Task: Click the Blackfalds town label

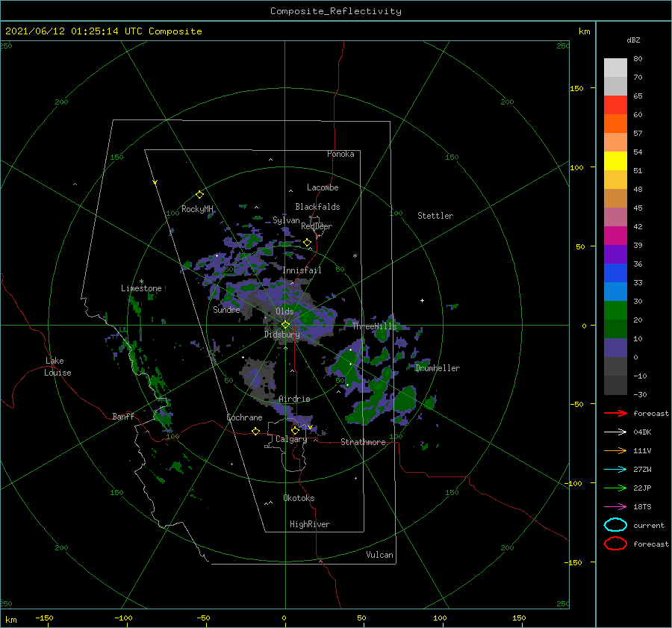Action: (317, 207)
